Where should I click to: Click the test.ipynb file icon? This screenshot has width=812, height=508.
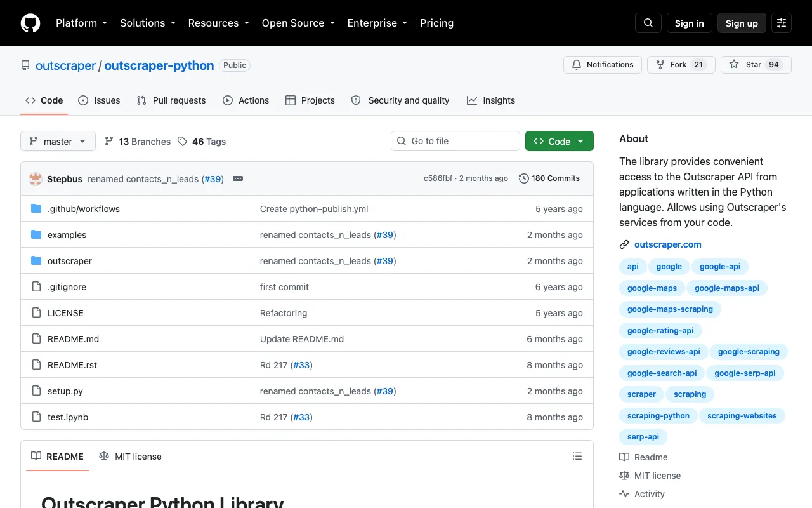pos(36,417)
